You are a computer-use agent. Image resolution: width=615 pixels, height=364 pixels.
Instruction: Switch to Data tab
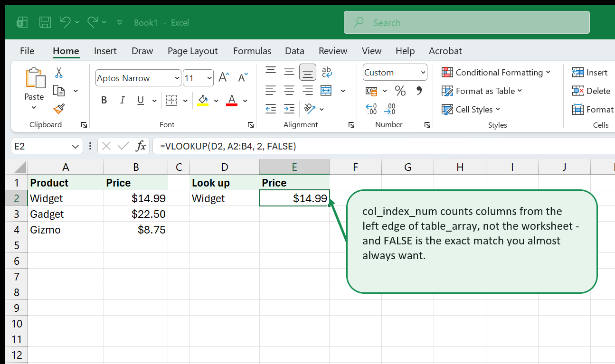(x=294, y=51)
